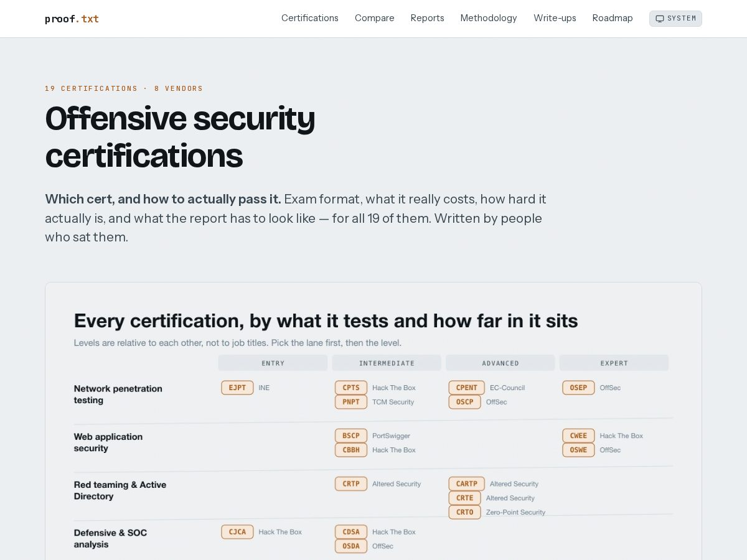
Task: Select the EJPT certification badge
Action: click(x=237, y=388)
